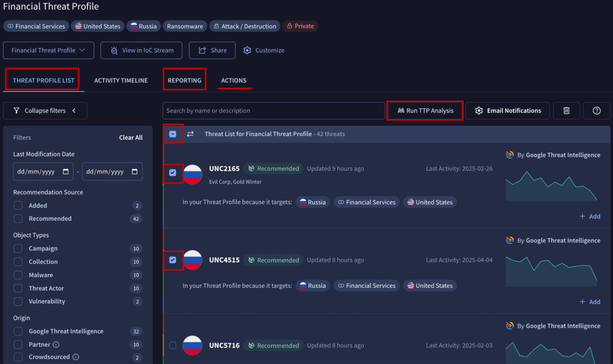The image size is (613, 364).
Task: Open the Reporting tab
Action: [184, 80]
